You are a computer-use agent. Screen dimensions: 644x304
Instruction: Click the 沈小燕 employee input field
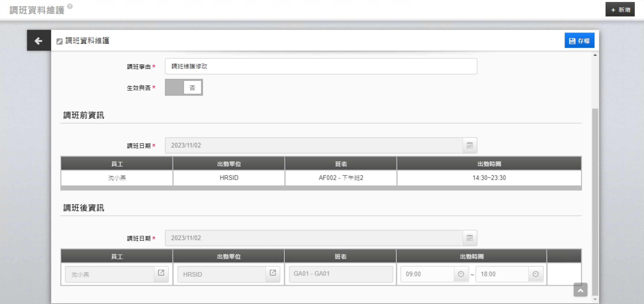click(x=110, y=274)
